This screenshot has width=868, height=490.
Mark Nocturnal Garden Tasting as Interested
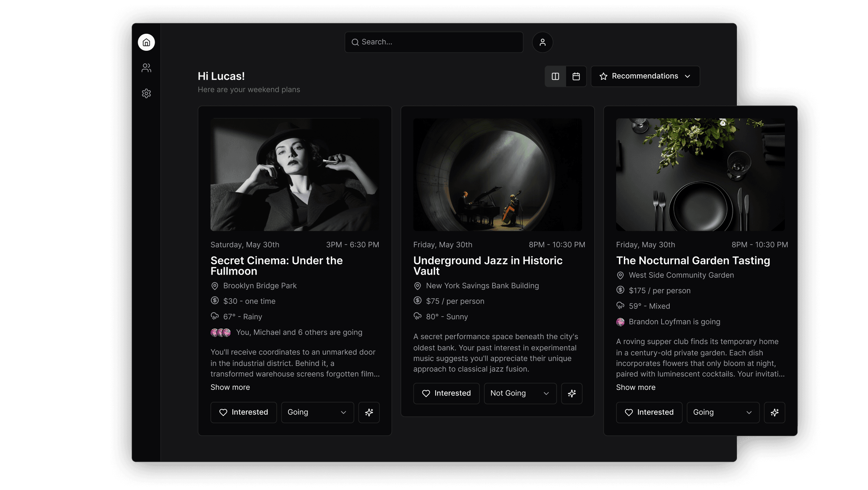point(649,412)
